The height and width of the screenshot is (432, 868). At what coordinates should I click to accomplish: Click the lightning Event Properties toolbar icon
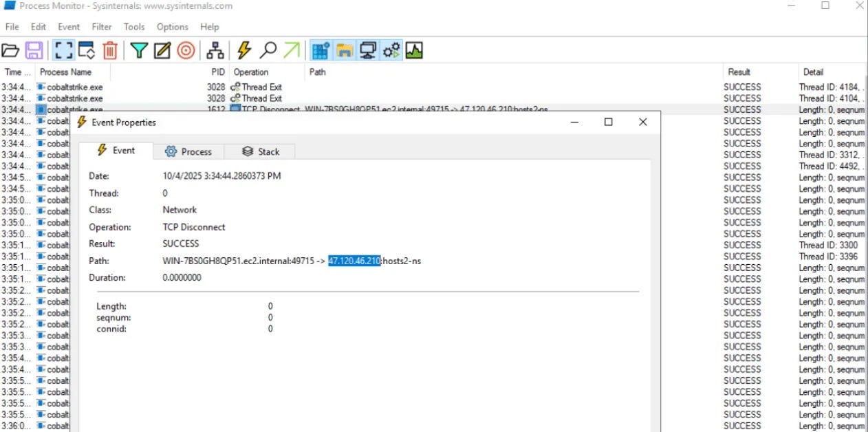[244, 50]
